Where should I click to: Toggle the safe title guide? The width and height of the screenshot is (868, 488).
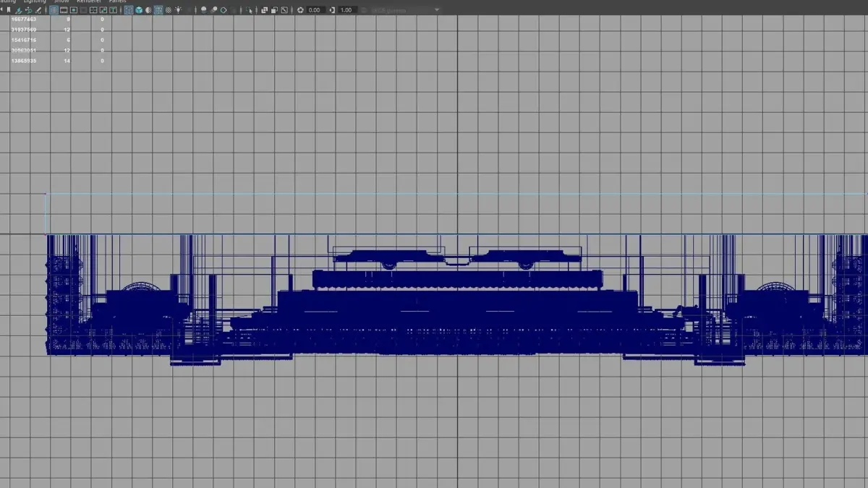coord(113,10)
